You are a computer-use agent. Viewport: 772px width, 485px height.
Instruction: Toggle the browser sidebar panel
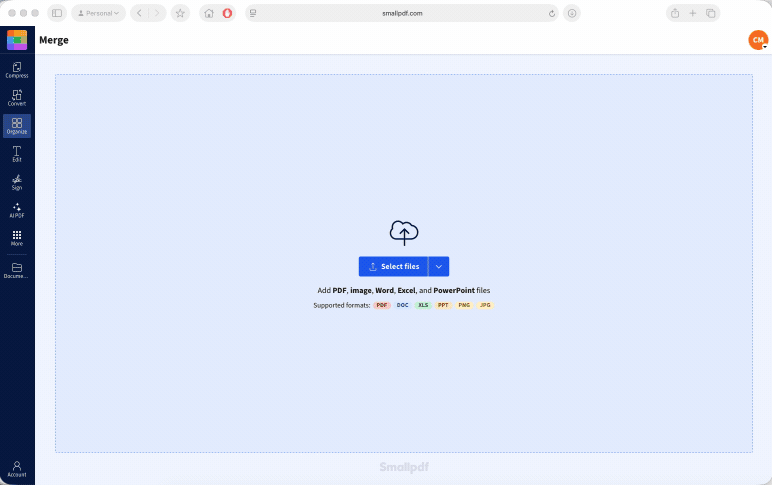[57, 13]
